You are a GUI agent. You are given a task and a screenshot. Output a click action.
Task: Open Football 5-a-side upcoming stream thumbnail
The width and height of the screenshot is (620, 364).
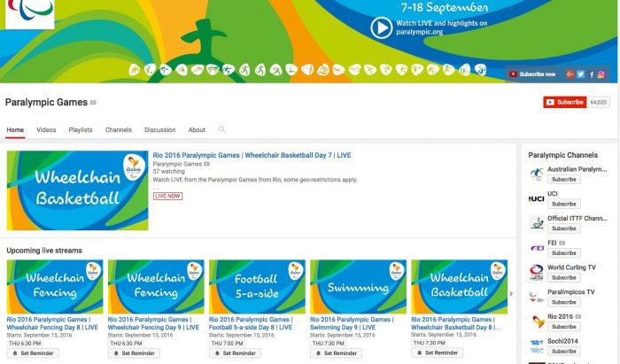pos(257,287)
